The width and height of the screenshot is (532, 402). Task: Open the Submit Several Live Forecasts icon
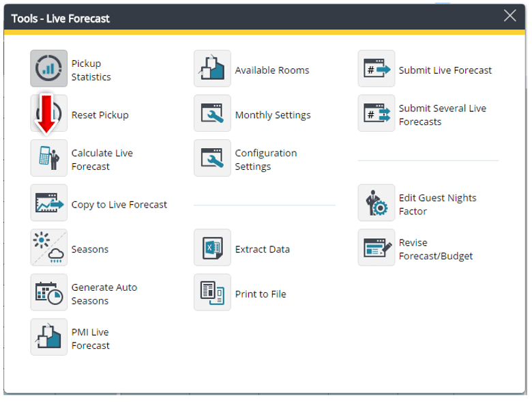click(376, 114)
